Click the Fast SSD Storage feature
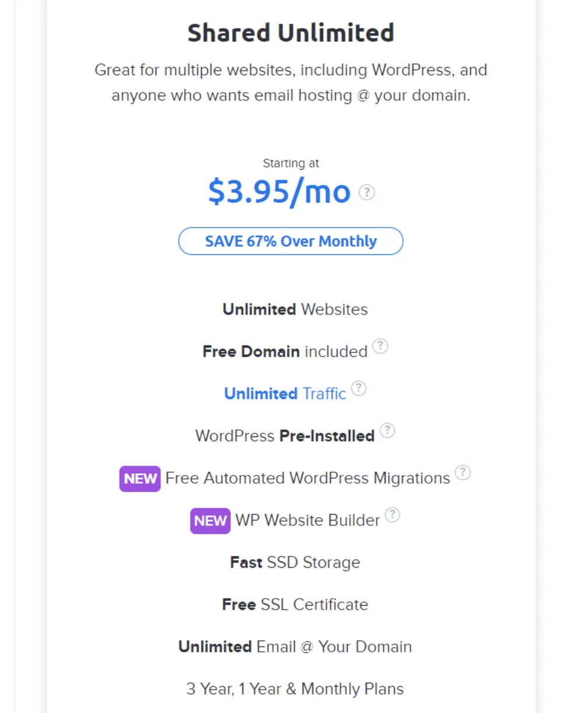 click(295, 562)
